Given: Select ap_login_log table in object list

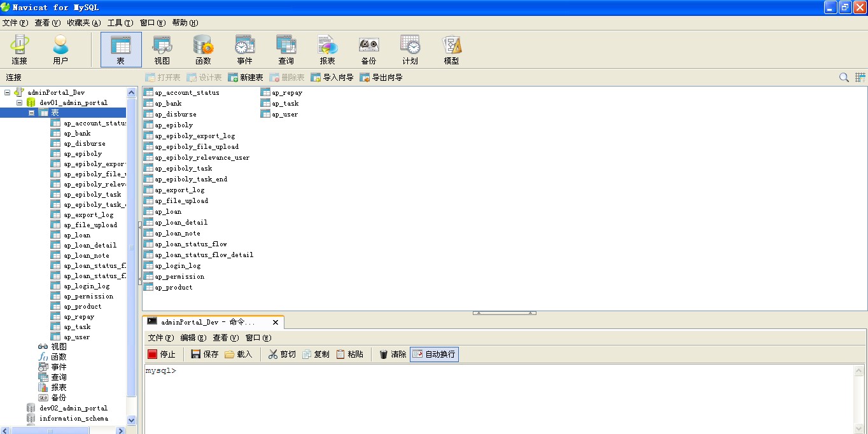Looking at the screenshot, I should pyautogui.click(x=178, y=265).
